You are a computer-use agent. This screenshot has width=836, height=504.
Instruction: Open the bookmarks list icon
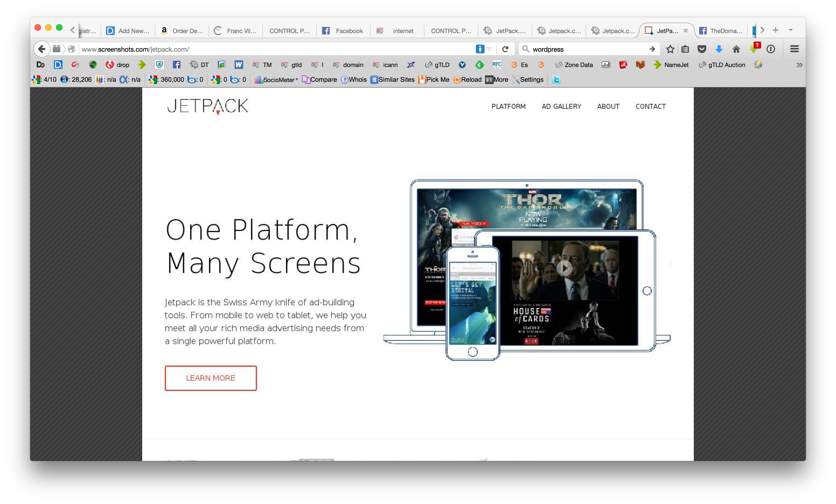click(685, 49)
